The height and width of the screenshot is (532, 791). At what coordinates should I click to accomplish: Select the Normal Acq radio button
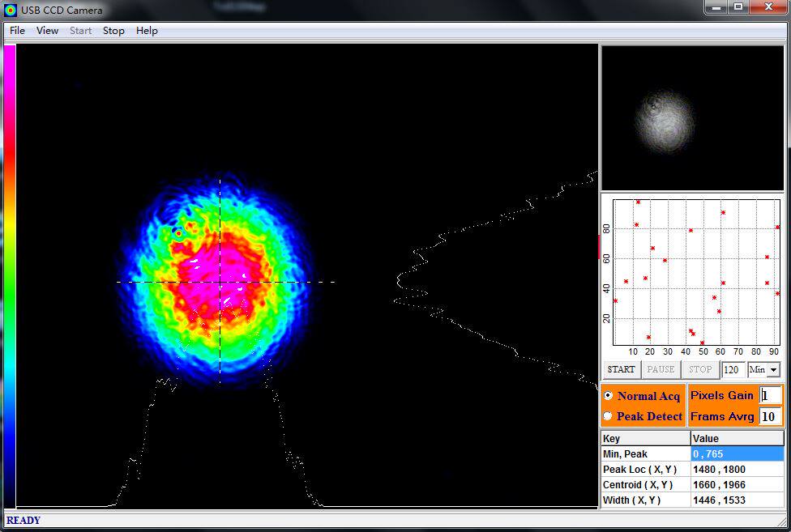pyautogui.click(x=609, y=395)
